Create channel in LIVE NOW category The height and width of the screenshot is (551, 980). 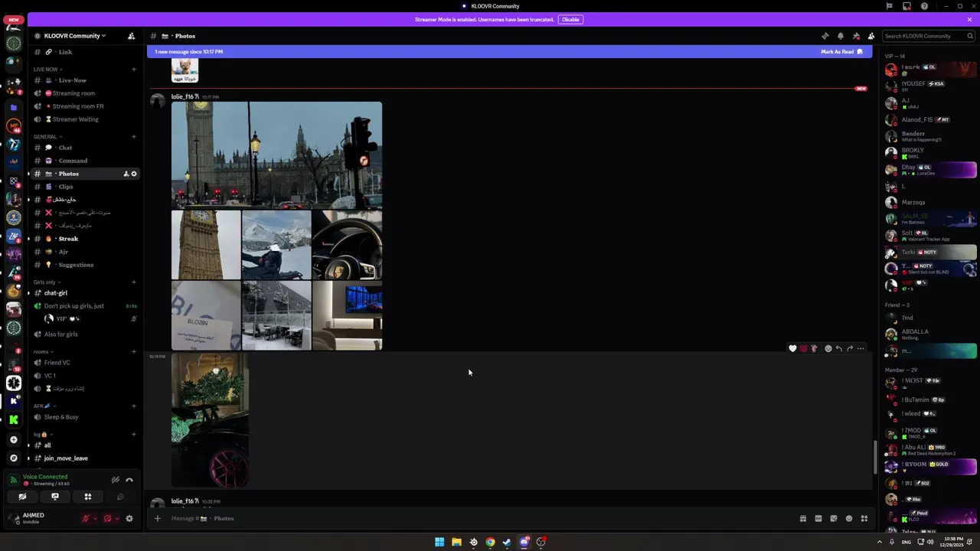pos(134,70)
